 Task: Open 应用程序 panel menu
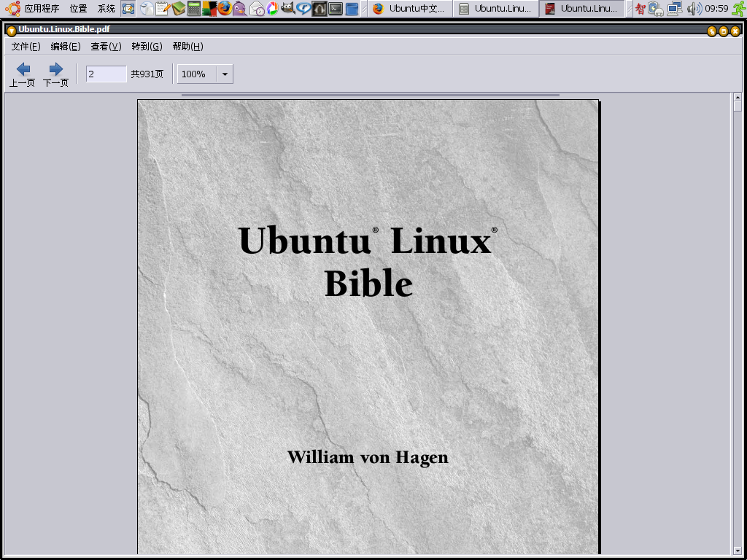coord(42,8)
